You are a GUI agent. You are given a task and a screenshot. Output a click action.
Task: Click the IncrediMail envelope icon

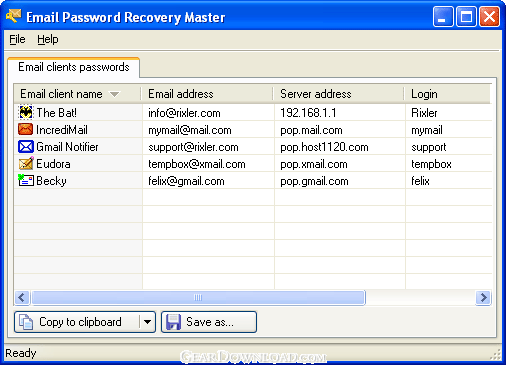(26, 130)
